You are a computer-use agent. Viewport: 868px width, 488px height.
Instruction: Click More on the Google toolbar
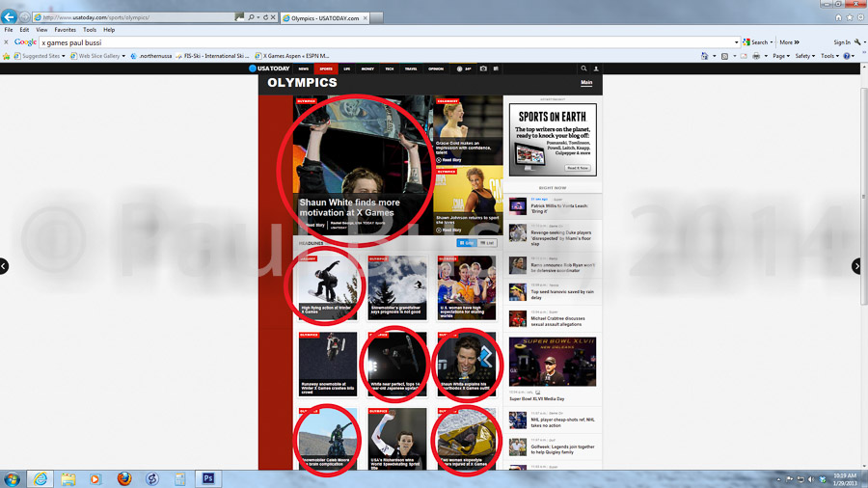[x=789, y=42]
